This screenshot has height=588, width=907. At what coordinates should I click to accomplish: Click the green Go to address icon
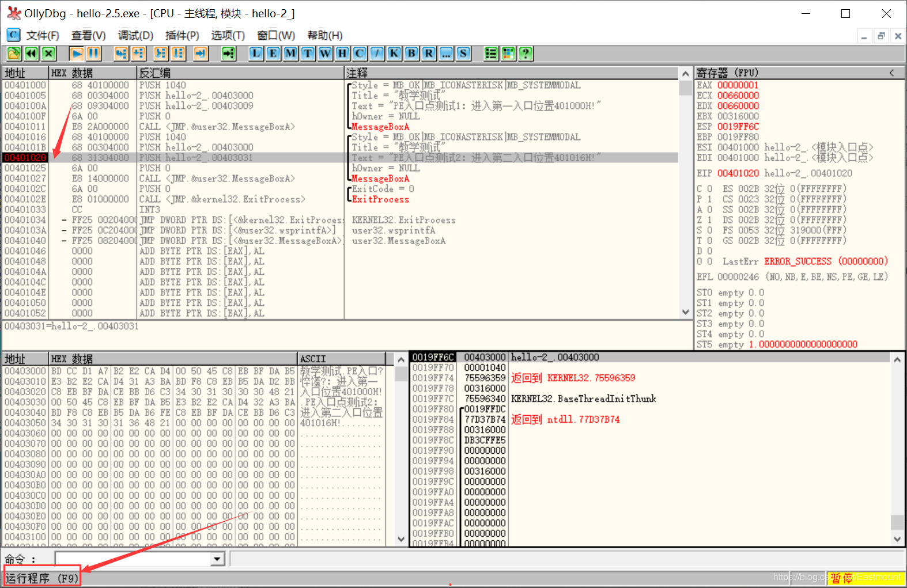229,54
